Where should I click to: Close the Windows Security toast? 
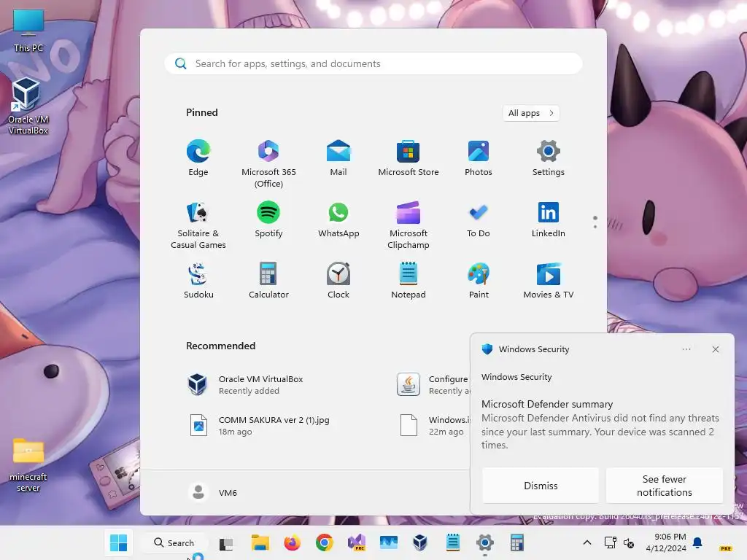(x=715, y=349)
